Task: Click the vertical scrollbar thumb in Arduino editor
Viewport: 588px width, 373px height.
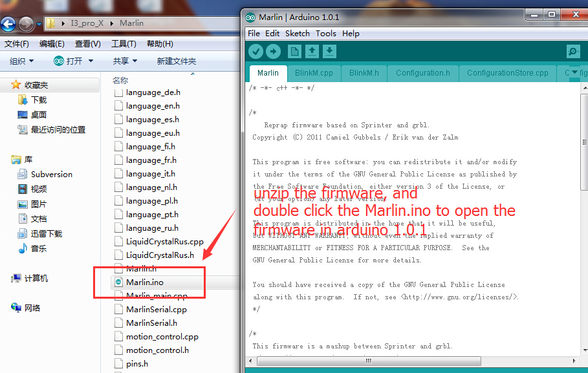Action: (585, 142)
